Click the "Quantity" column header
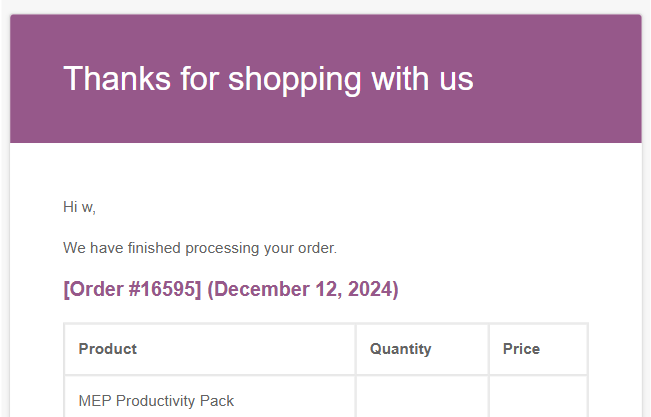Screen dimensions: 651x417 tap(400, 349)
